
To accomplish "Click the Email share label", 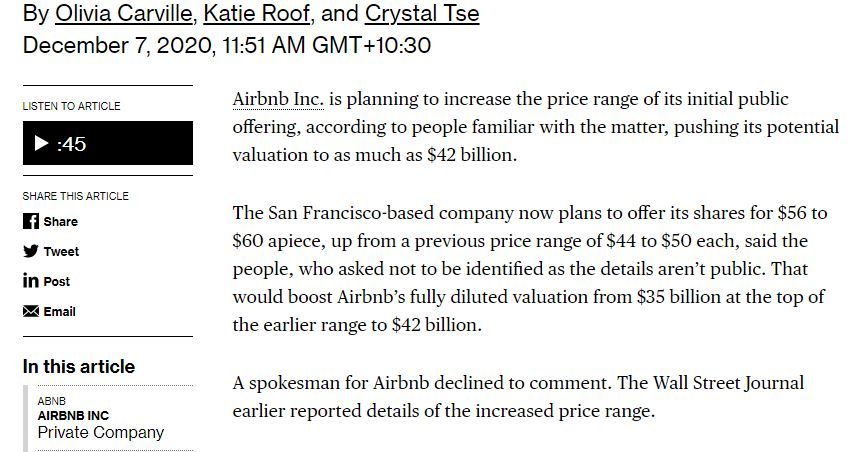I will (59, 311).
